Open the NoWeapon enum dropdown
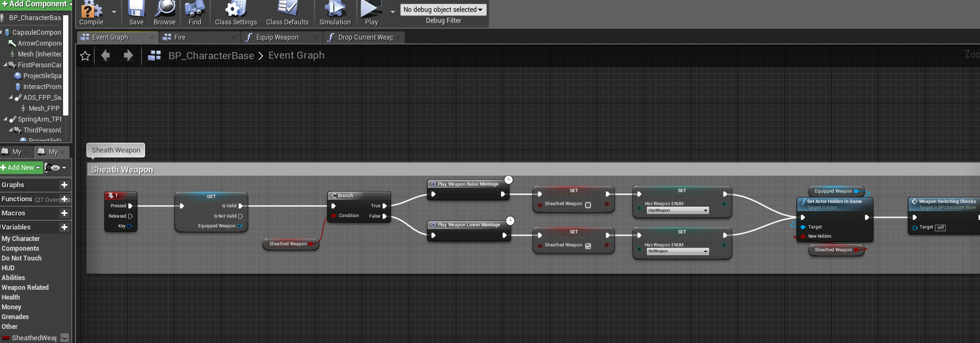The width and height of the screenshot is (980, 343). pos(677,251)
